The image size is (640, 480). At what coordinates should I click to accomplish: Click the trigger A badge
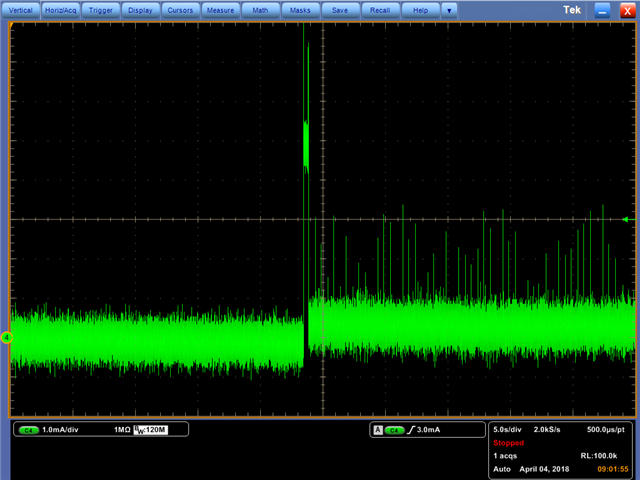pyautogui.click(x=378, y=430)
